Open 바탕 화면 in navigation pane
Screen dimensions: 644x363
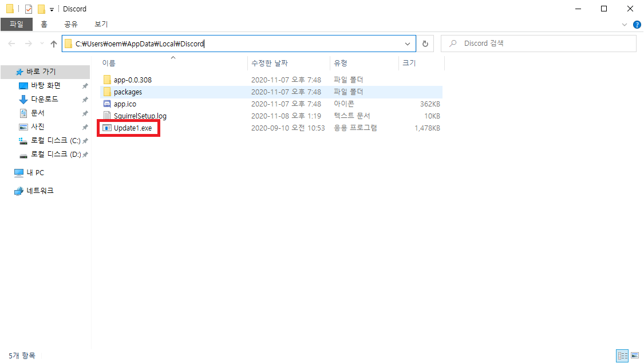46,85
